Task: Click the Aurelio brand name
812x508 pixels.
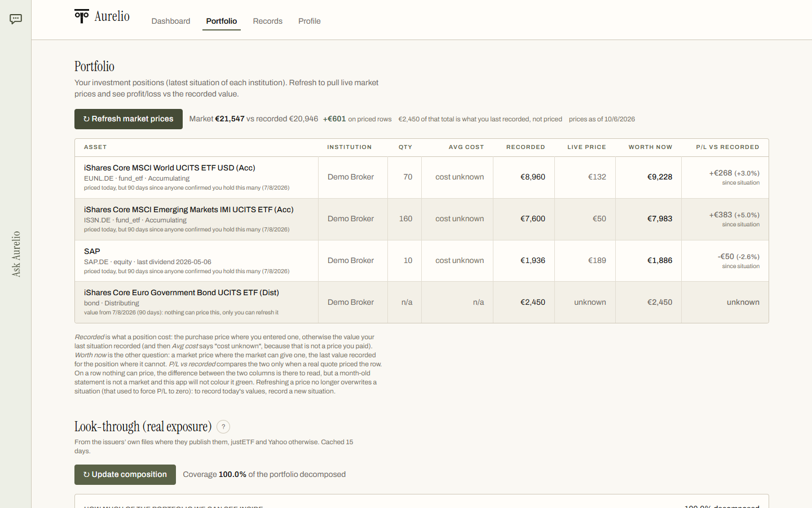Action: point(112,16)
